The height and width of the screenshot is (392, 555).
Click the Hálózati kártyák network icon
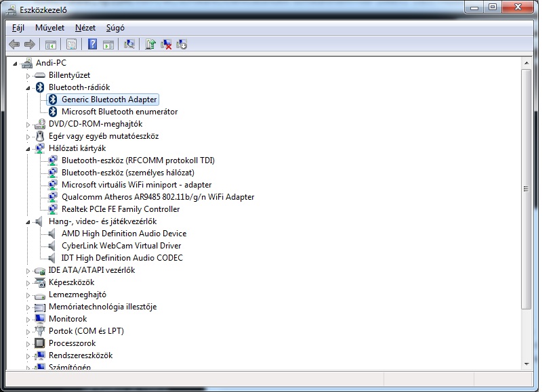coord(39,148)
